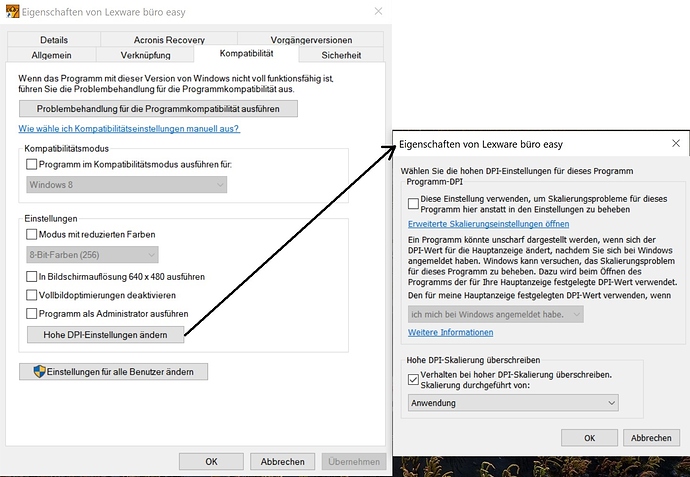Open the Verknüpfung tab
Viewport: 690px width, 477px height.
coord(145,55)
